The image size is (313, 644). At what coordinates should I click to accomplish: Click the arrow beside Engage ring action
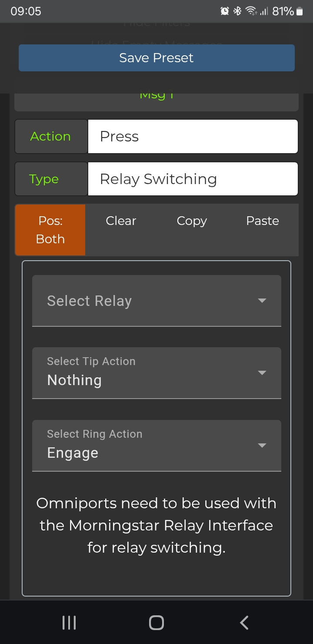tap(262, 446)
